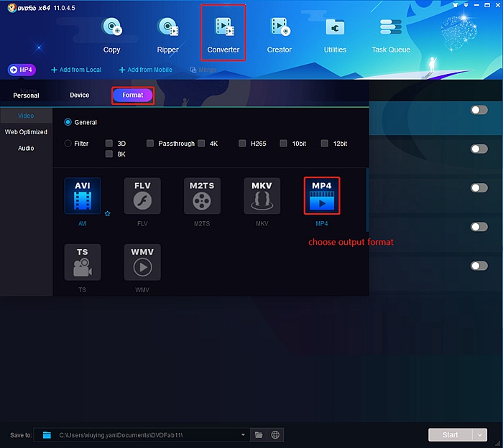Click the Merge button
The width and height of the screenshot is (503, 448).
203,70
